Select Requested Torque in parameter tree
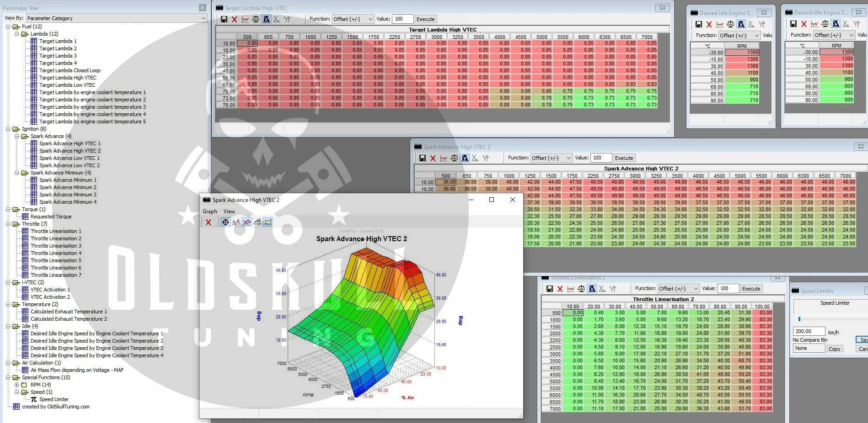868x423 pixels. tap(51, 217)
